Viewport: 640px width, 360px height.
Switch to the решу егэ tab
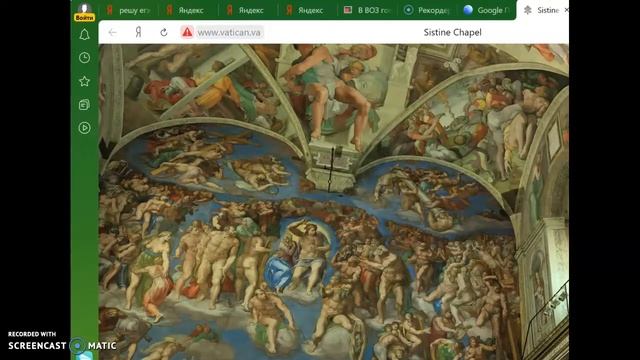point(129,10)
